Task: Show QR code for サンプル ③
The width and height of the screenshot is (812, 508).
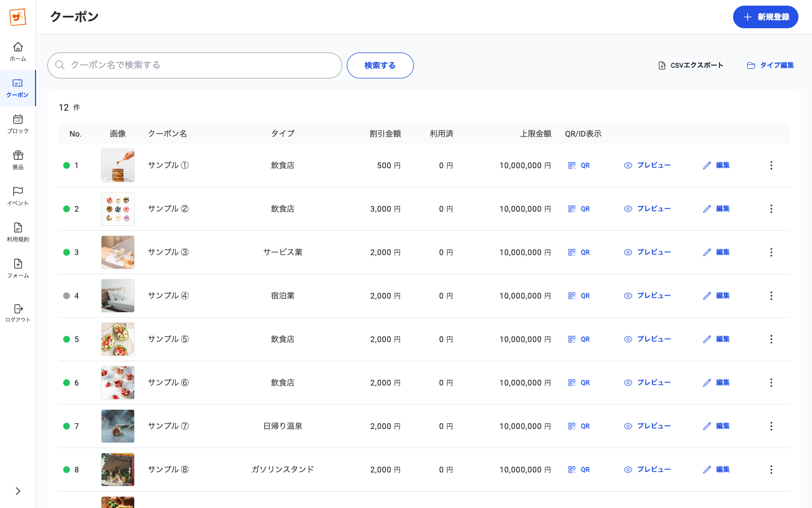Action: click(579, 252)
